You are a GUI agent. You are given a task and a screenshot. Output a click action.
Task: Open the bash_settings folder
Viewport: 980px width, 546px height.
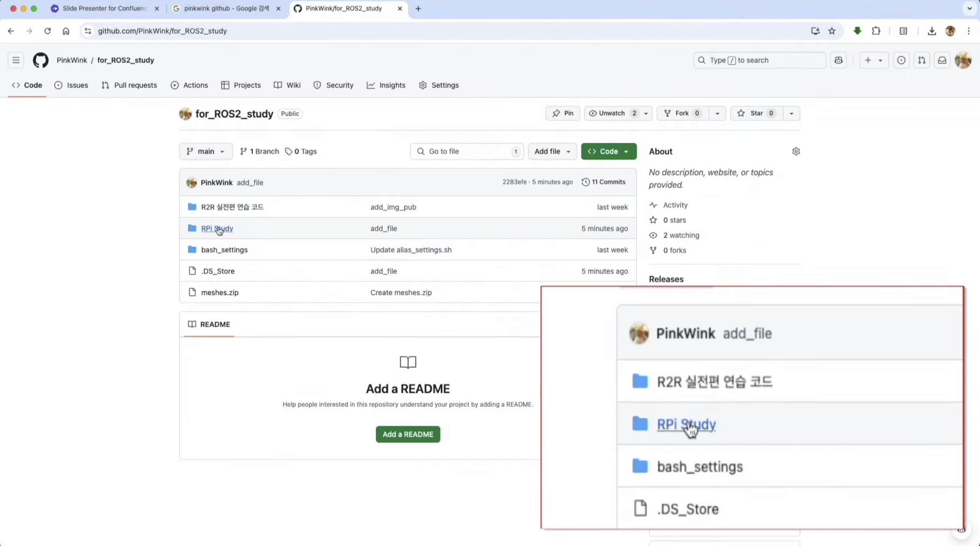(224, 250)
